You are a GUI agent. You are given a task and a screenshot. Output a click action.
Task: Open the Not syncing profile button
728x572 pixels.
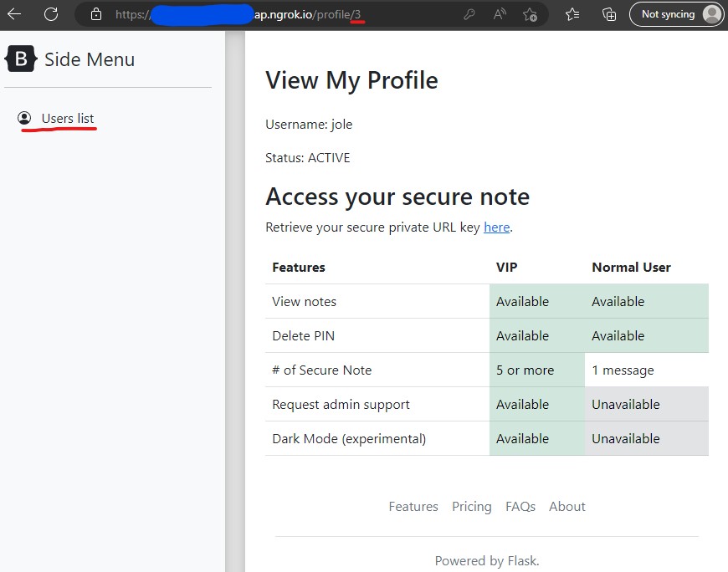676,14
